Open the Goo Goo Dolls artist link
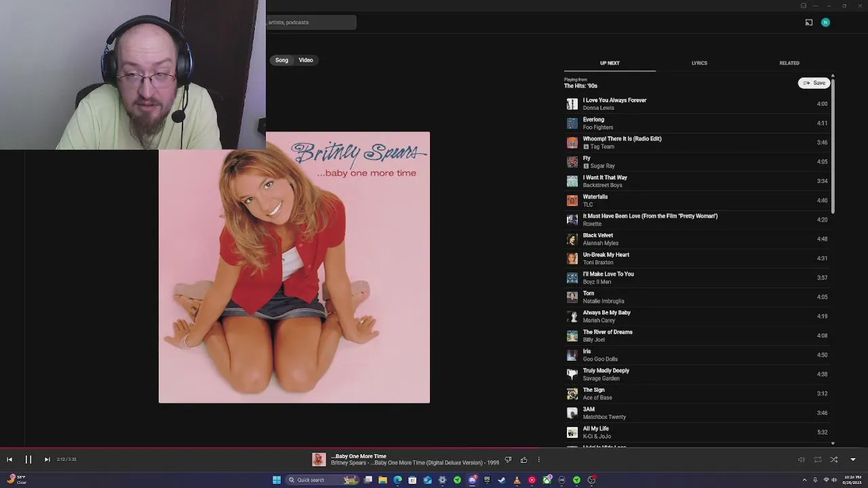Screen dimensions: 868x488 pyautogui.click(x=600, y=359)
